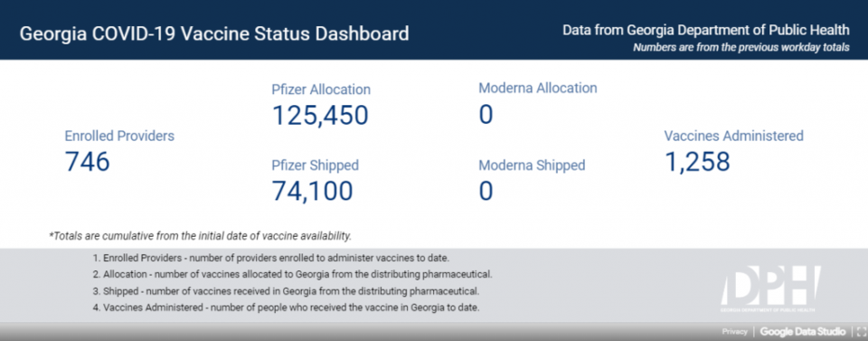Click the Vaccines Administered label
868x341 pixels.
point(734,136)
